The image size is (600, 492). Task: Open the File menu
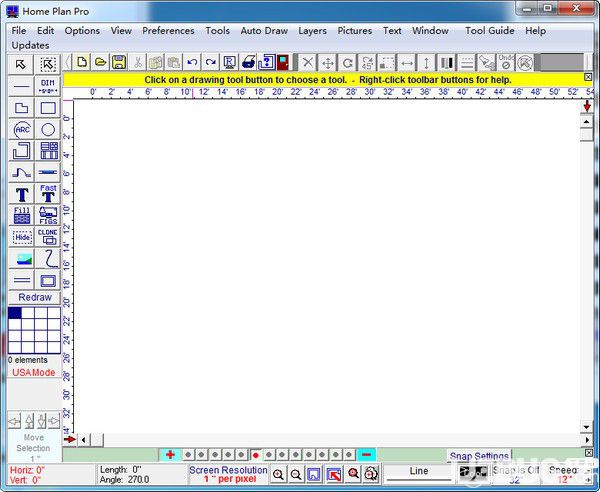coord(19,31)
